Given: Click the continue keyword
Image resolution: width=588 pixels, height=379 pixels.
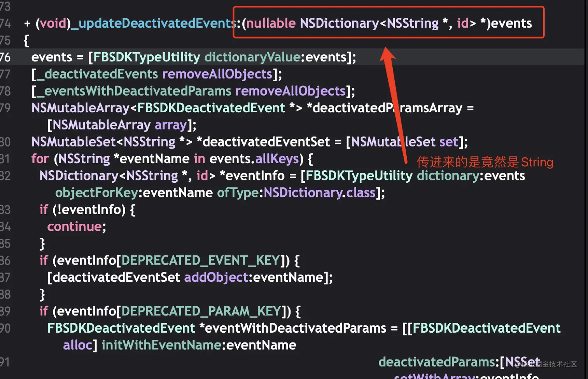Looking at the screenshot, I should point(75,226).
